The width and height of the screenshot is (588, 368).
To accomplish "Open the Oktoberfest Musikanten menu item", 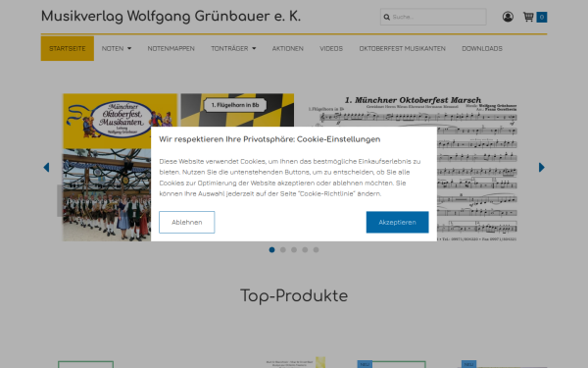I will pyautogui.click(x=403, y=48).
